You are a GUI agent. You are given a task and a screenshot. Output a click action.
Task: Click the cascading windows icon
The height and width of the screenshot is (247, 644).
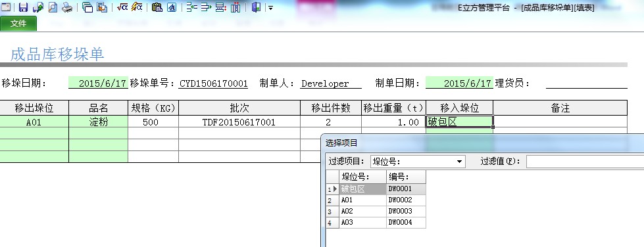pyautogui.click(x=87, y=7)
